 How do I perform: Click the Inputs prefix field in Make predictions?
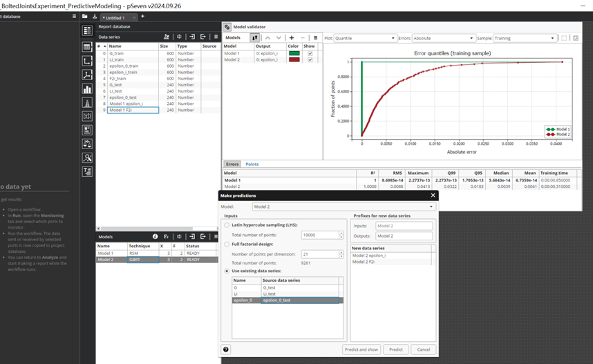coord(404,226)
